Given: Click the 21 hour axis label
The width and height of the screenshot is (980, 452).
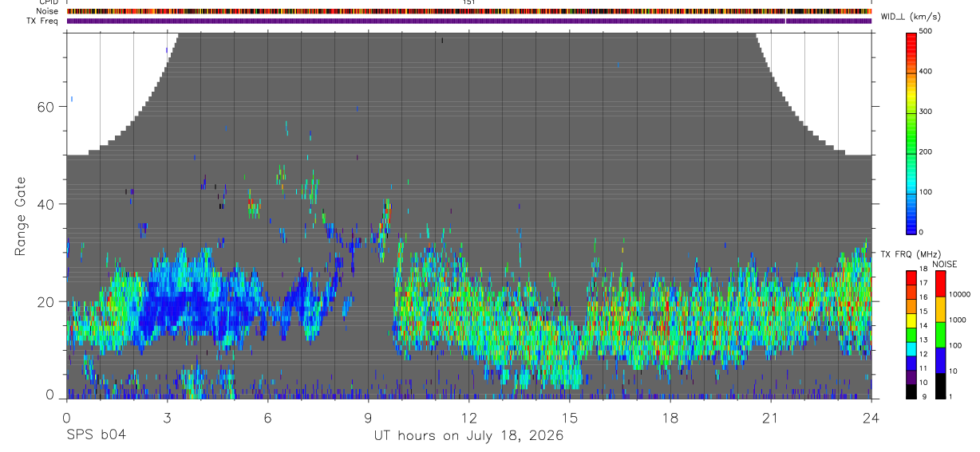Looking at the screenshot, I should click(771, 418).
